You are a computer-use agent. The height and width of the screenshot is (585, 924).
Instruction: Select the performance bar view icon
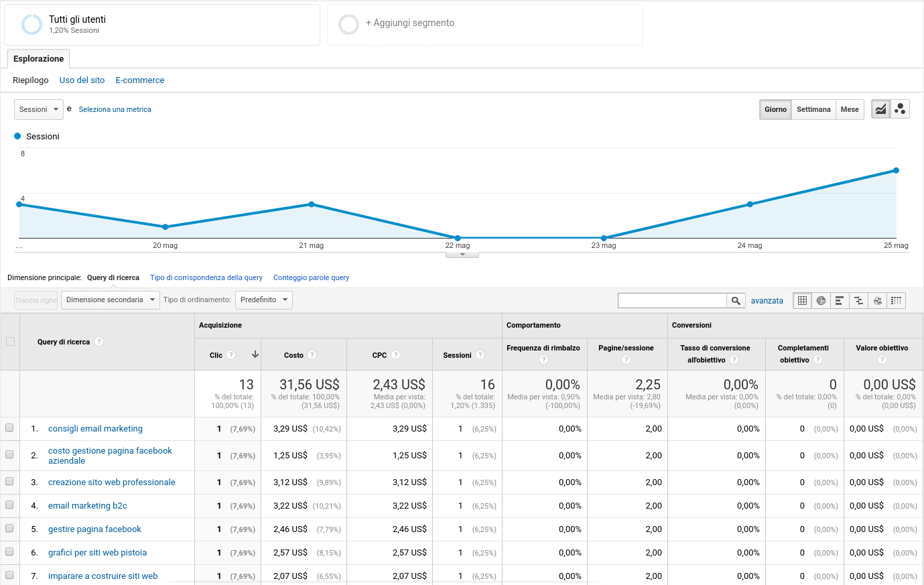point(839,301)
